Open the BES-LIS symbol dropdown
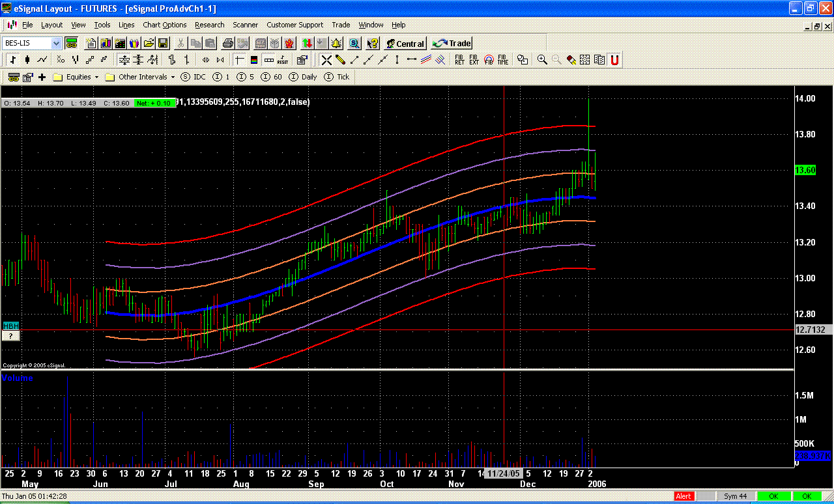834x504 pixels. [56, 44]
